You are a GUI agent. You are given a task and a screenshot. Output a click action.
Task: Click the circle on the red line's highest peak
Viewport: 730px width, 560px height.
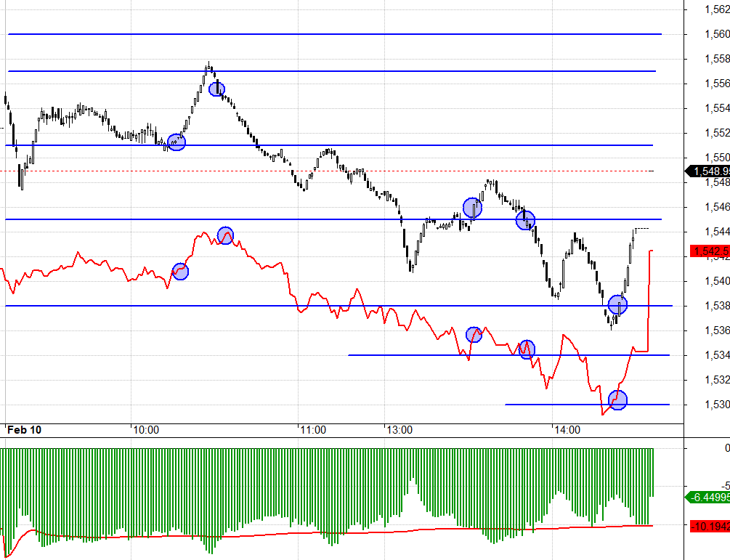(226, 235)
